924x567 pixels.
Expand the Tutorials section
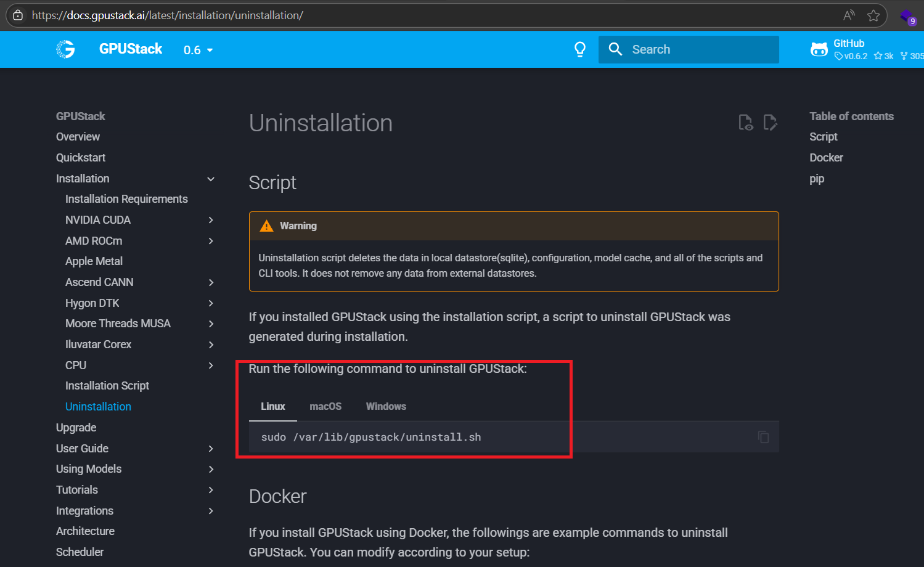click(x=211, y=490)
